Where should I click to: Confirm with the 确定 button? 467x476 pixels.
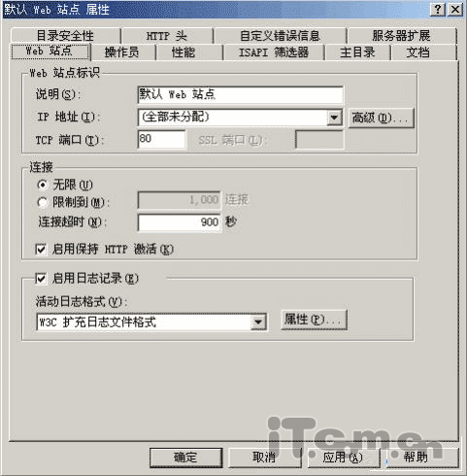click(186, 458)
